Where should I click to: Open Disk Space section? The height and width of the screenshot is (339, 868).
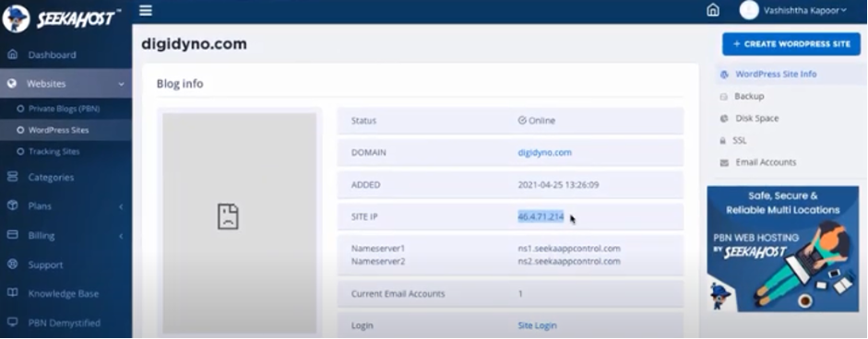756,118
